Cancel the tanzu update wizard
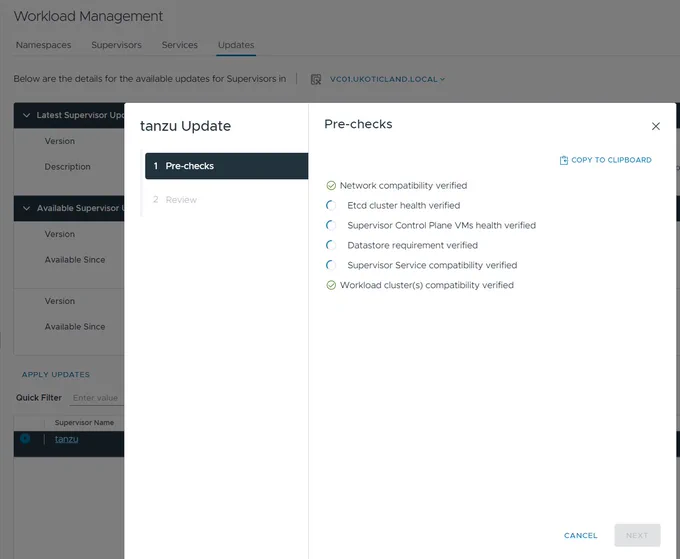 click(581, 536)
